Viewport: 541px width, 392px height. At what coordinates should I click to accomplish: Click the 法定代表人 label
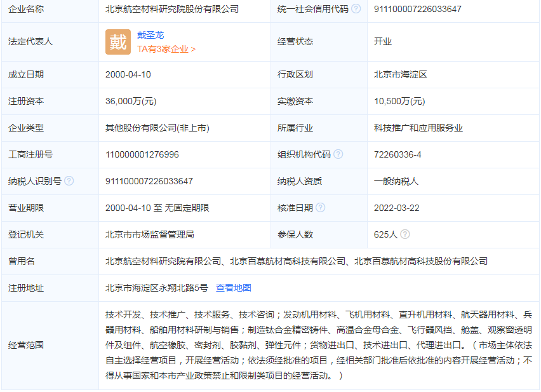pyautogui.click(x=30, y=42)
